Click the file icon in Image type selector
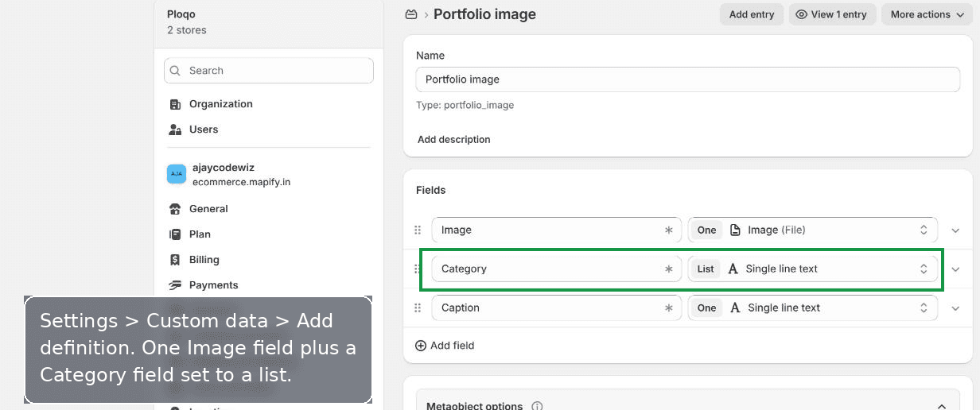This screenshot has width=980, height=410. pos(735,230)
